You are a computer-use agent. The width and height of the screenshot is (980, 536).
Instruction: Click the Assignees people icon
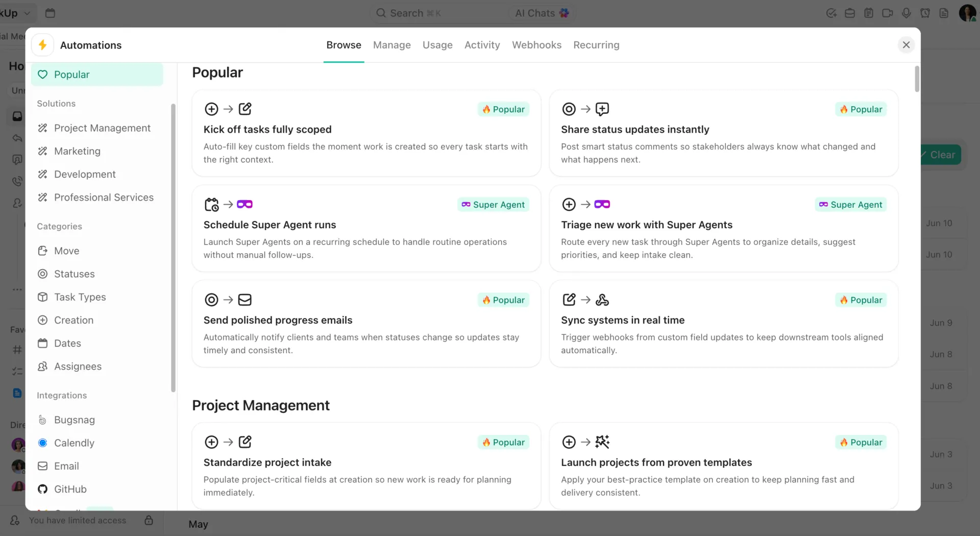click(43, 367)
